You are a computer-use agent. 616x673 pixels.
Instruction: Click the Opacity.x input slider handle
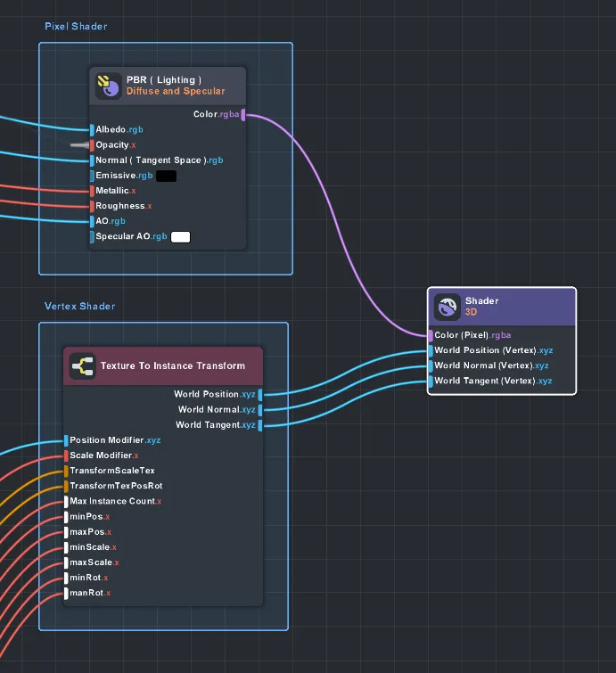(x=81, y=144)
